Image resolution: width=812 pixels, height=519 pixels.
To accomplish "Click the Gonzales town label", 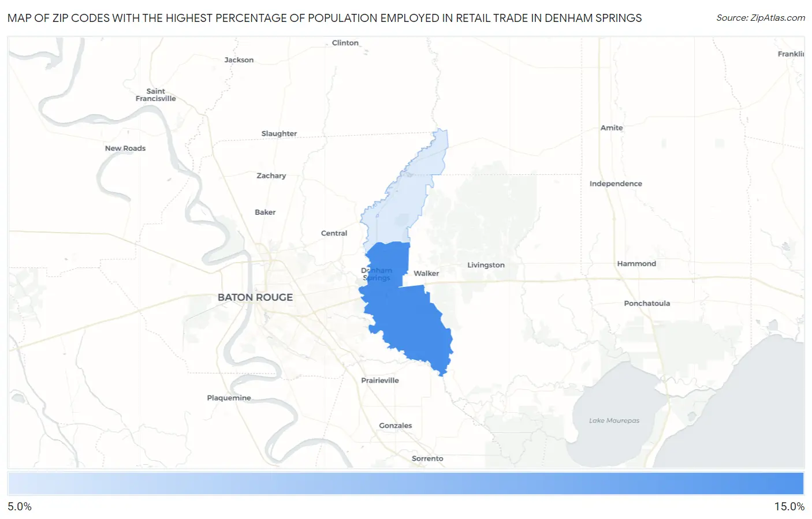I will [396, 426].
